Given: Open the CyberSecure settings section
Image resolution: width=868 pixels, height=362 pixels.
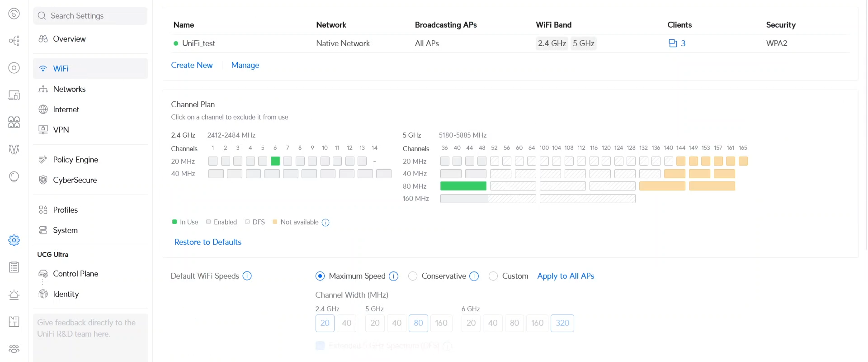Looking at the screenshot, I should (x=75, y=180).
